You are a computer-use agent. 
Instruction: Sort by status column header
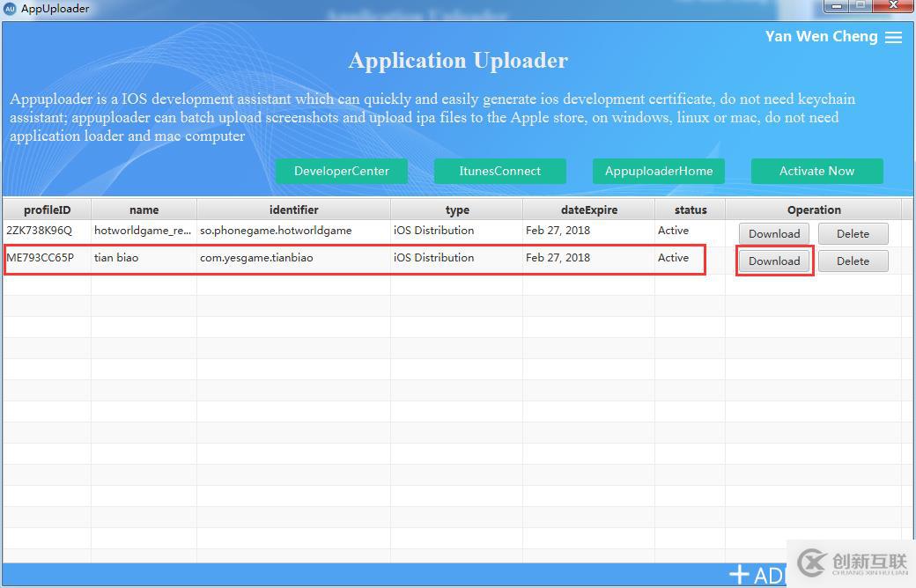pos(691,209)
